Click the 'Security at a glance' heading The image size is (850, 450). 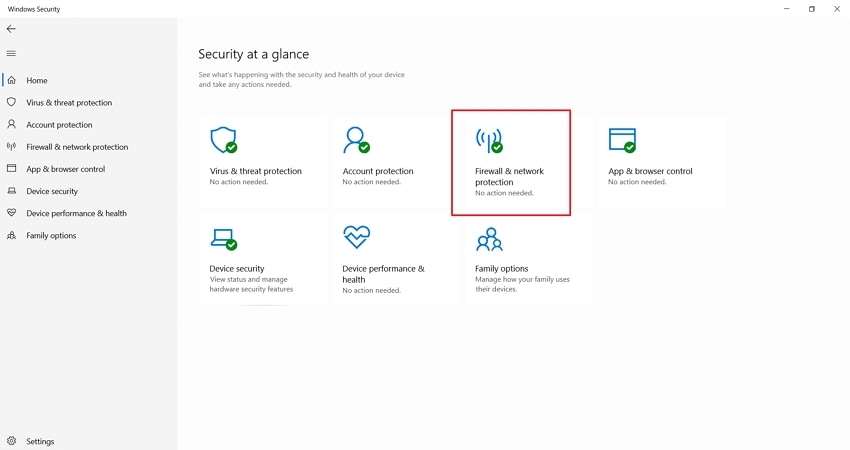pos(253,54)
